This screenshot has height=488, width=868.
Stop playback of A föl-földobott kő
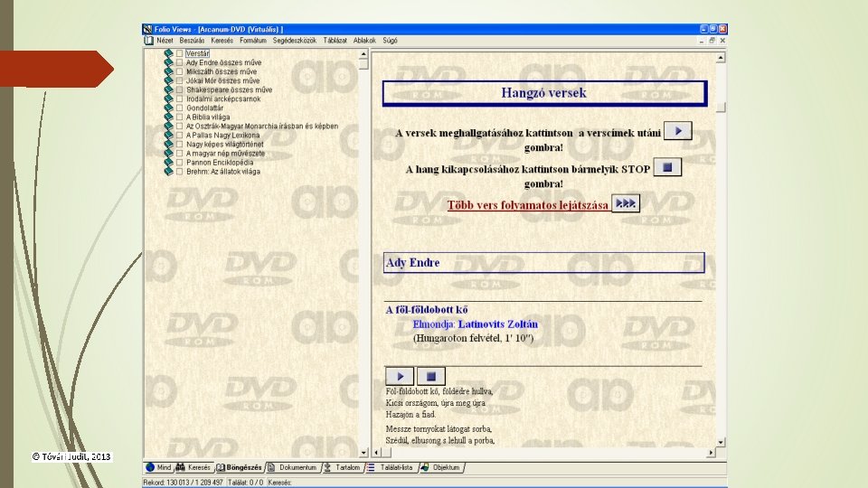[x=430, y=376]
